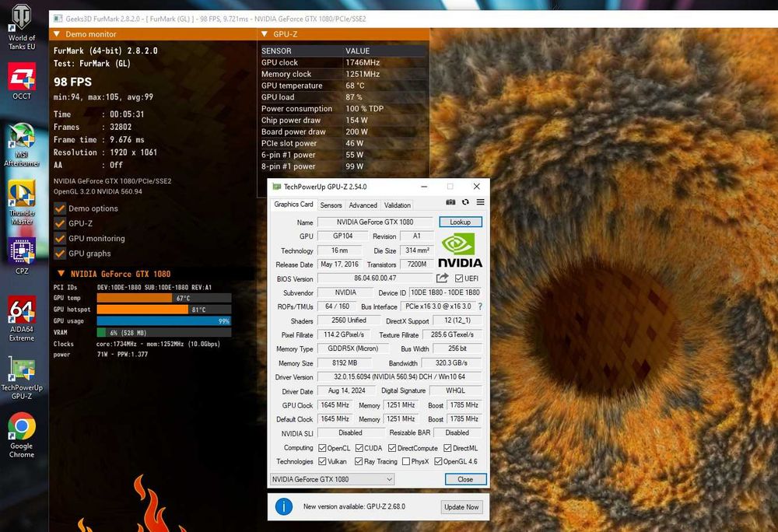The width and height of the screenshot is (778, 532).
Task: Toggle the OpenGL 4.6 checkbox
Action: coord(438,461)
